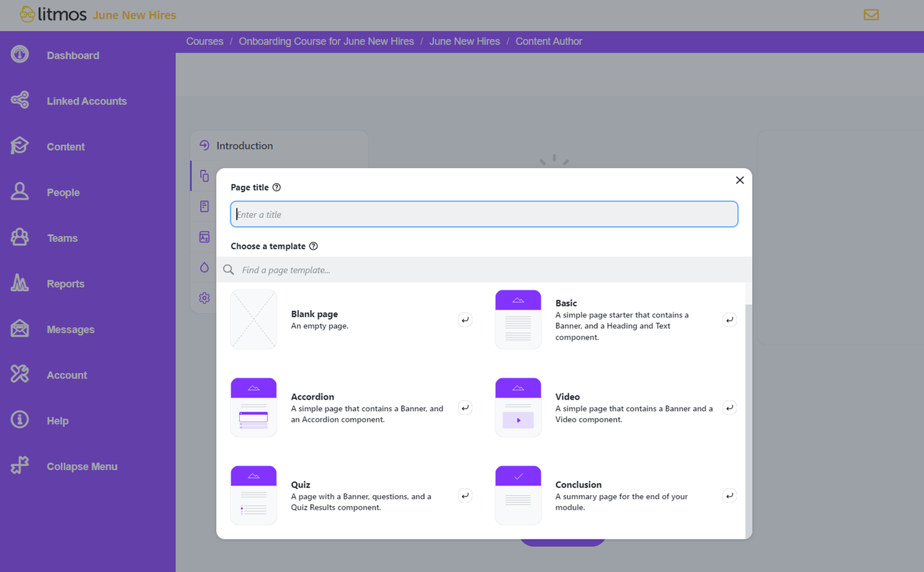
Task: Open the Messages section
Action: point(70,329)
